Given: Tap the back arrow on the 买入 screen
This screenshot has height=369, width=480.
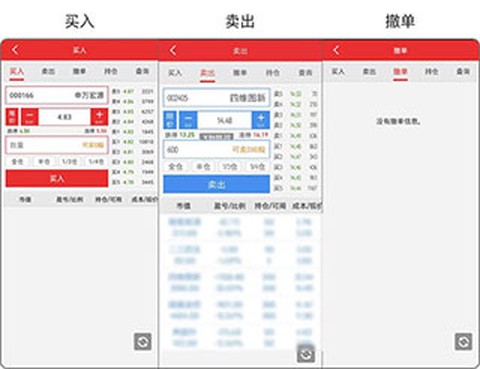Looking at the screenshot, I should pyautogui.click(x=15, y=50).
